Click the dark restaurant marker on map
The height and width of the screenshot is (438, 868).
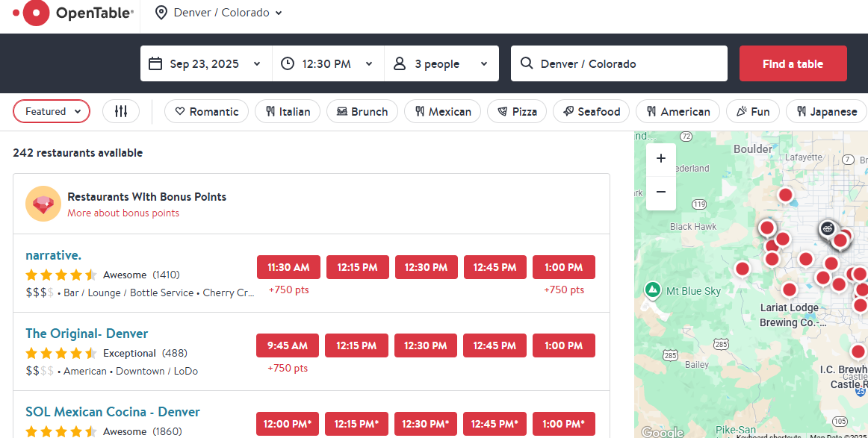(x=827, y=228)
